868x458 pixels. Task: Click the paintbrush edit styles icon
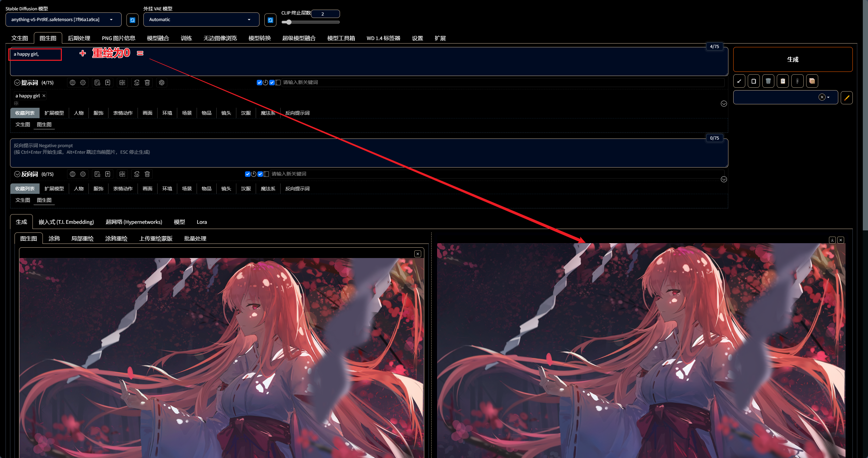[x=847, y=98]
